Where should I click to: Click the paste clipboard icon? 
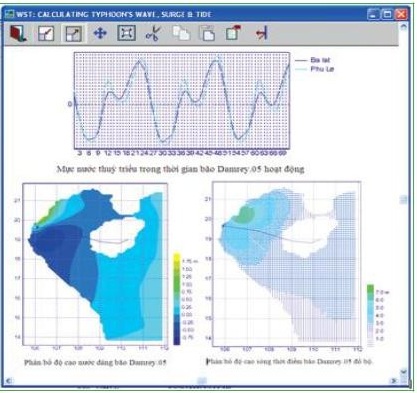tap(207, 33)
